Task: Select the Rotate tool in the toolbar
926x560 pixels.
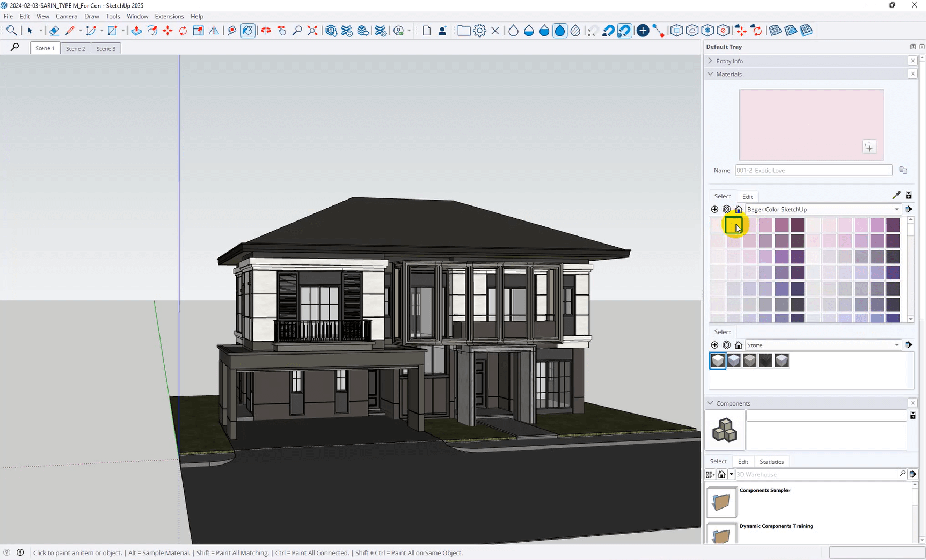Action: tap(183, 31)
